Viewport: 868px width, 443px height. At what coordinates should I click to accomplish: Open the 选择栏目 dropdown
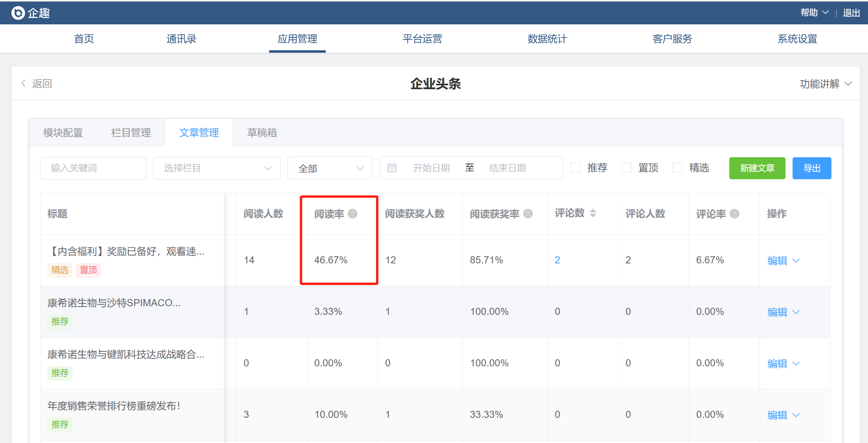pyautogui.click(x=217, y=168)
